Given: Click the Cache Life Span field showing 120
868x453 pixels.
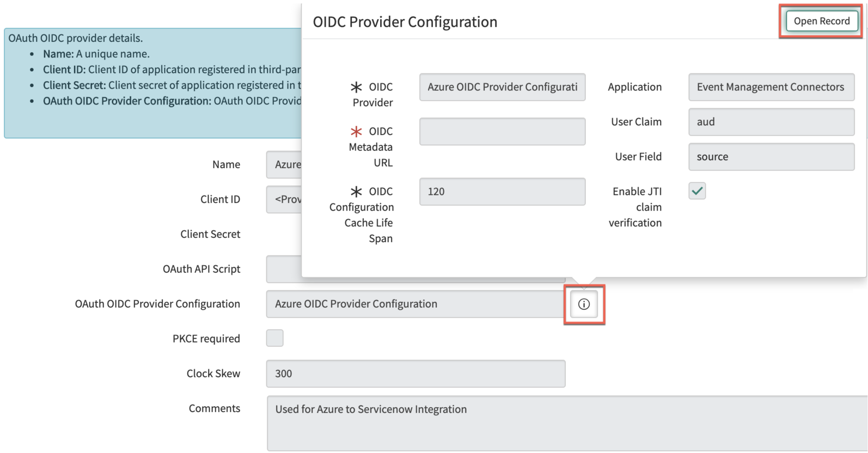Looking at the screenshot, I should (x=502, y=192).
